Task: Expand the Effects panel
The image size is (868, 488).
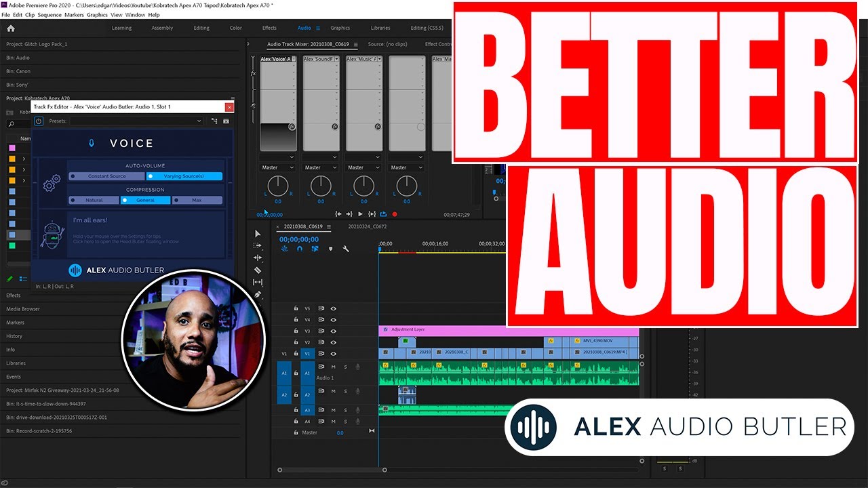Action: click(x=14, y=296)
